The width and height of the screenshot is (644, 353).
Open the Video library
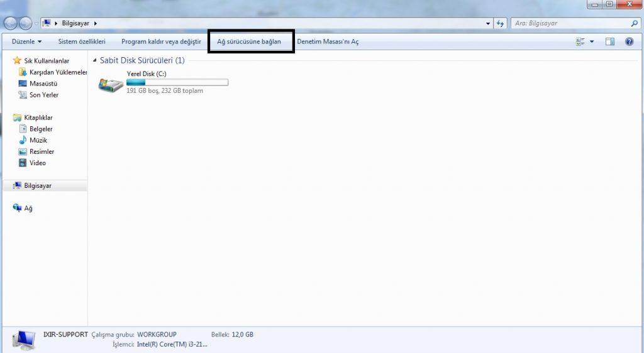click(x=37, y=163)
